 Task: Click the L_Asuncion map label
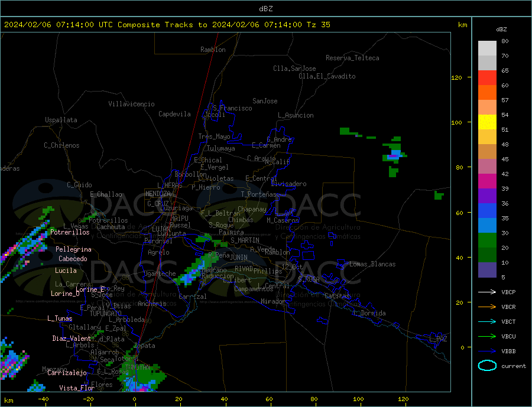(x=296, y=115)
